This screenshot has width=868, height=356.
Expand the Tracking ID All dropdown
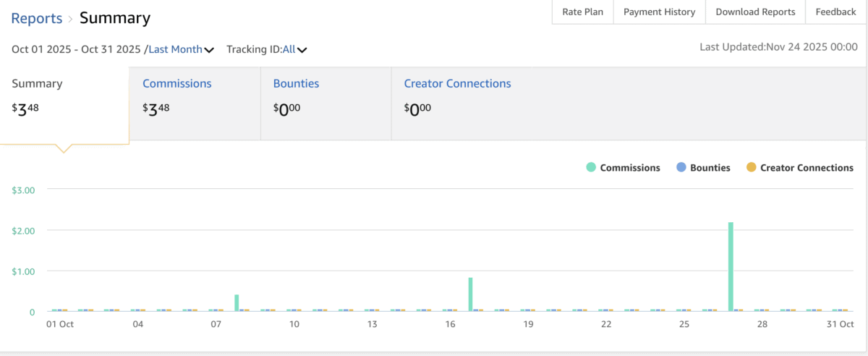click(289, 50)
